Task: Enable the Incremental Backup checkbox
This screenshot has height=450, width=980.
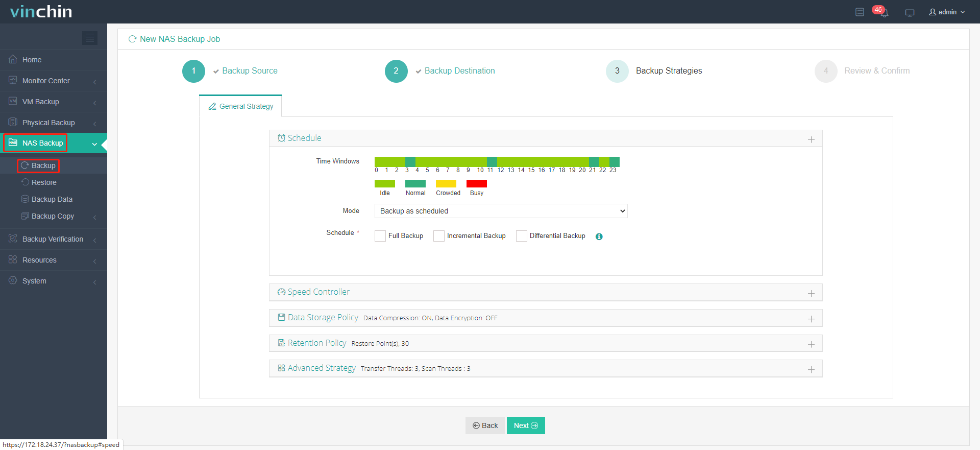Action: click(439, 236)
